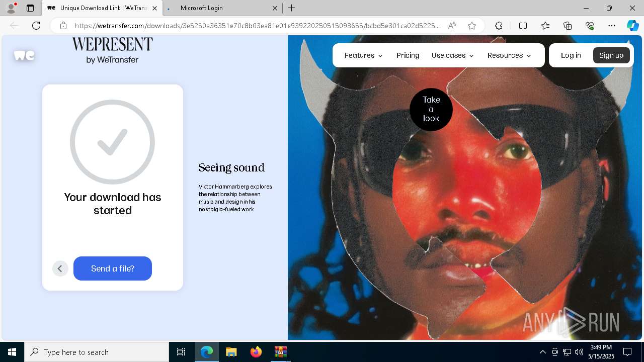Click the volume speaker tray icon
The height and width of the screenshot is (362, 644).
click(x=579, y=352)
